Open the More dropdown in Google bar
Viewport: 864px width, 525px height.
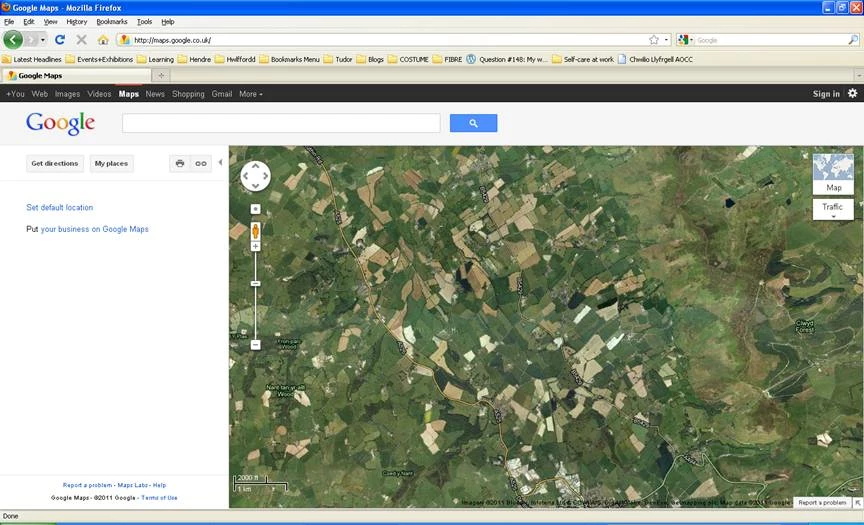(250, 94)
